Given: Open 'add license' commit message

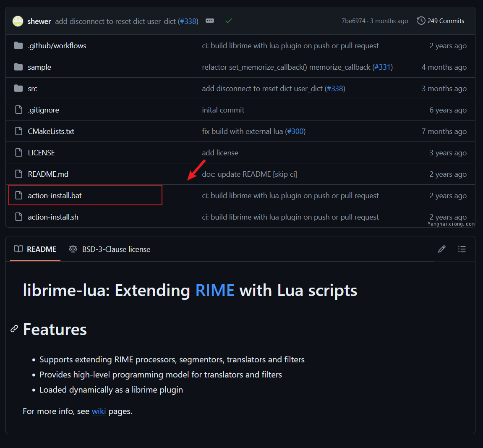Looking at the screenshot, I should coord(220,153).
